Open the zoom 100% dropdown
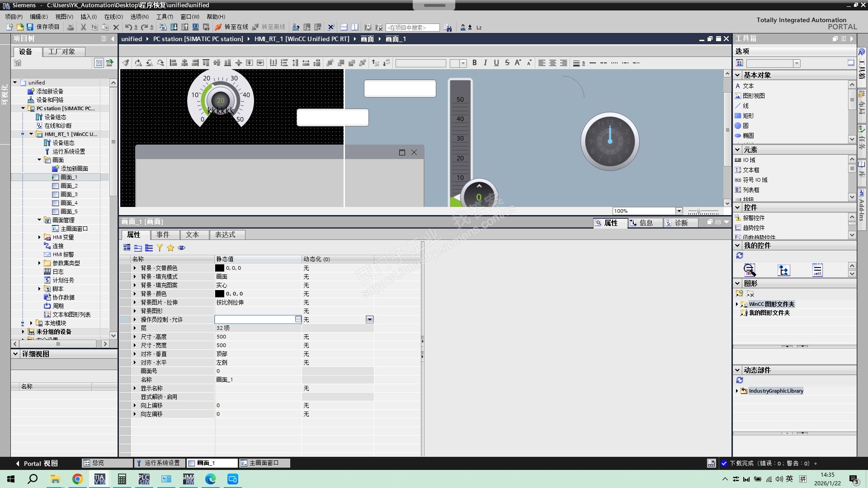Screen dimensions: 868x488 (679, 211)
